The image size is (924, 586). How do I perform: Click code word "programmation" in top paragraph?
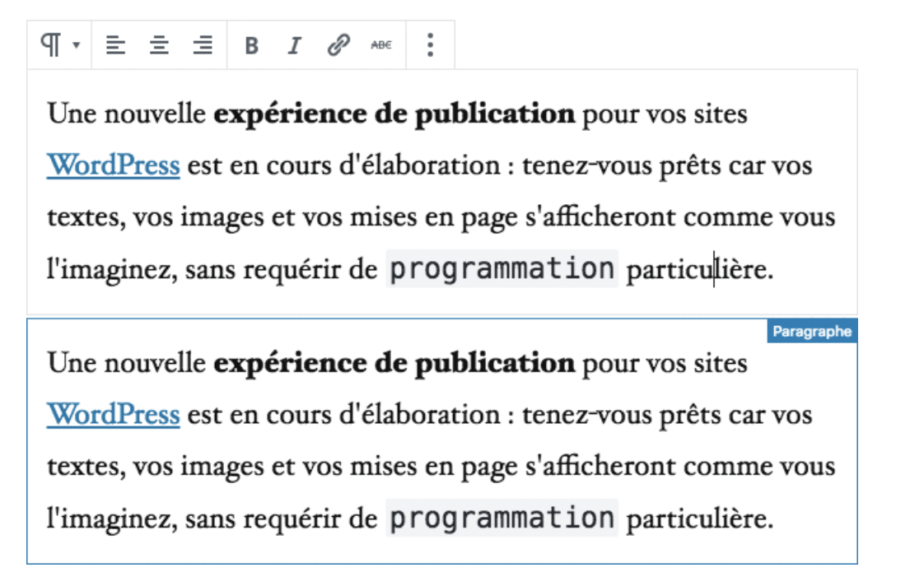[x=502, y=269]
